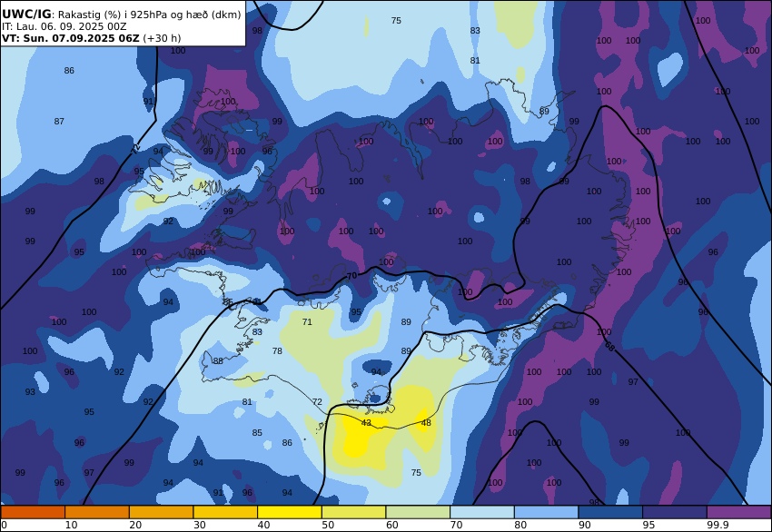
Task: Click the 99.9 label on the color scale
Action: click(717, 525)
